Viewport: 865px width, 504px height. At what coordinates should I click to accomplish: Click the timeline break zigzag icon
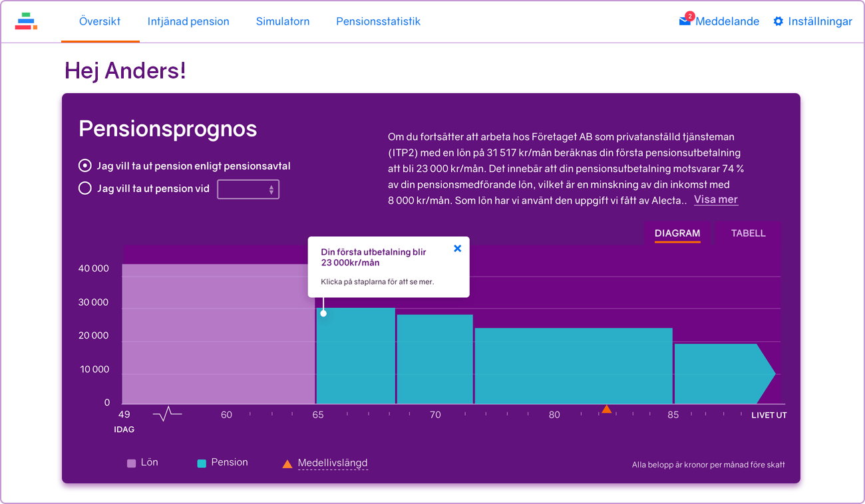tap(167, 414)
